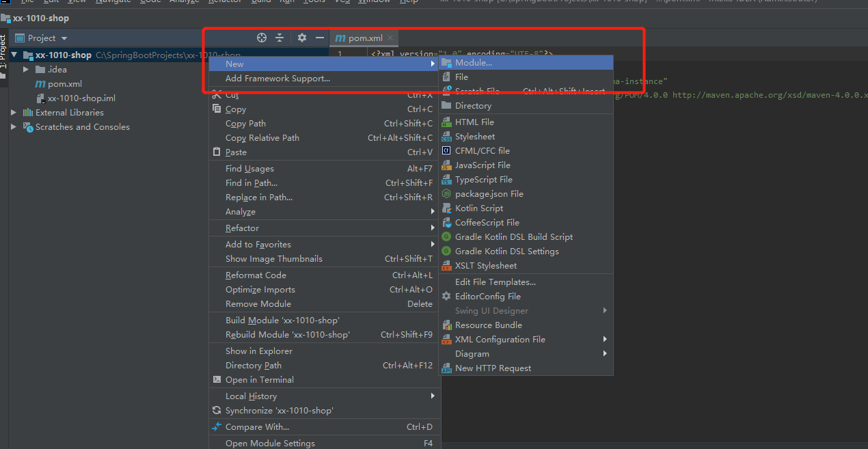Select Resource Bundle entry
868x449 pixels.
click(x=526, y=325)
